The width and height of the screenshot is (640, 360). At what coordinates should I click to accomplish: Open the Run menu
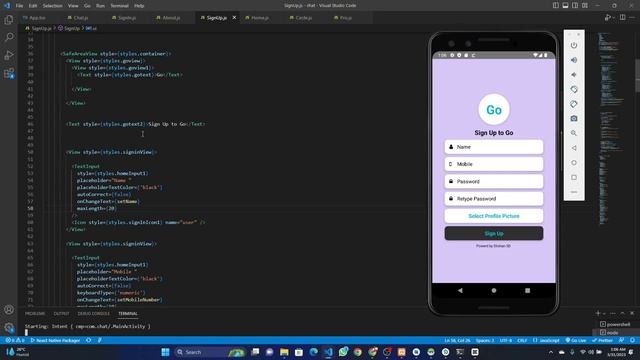100,6
